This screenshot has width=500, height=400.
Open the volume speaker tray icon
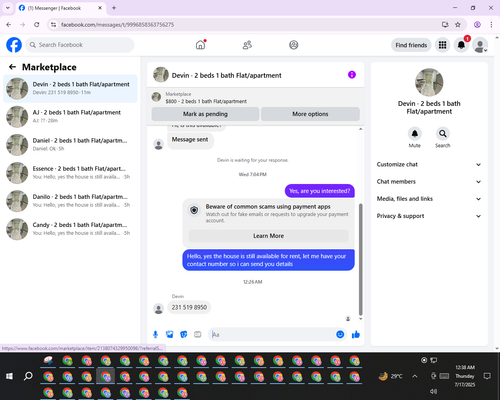pyautogui.click(x=433, y=391)
